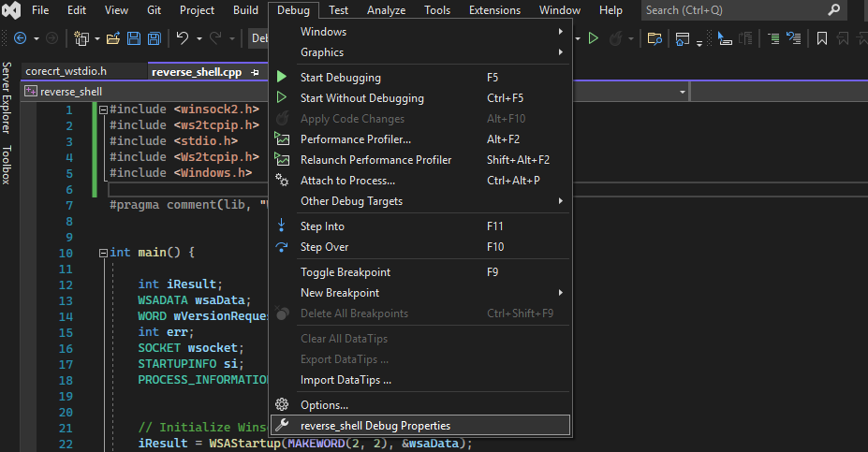Image resolution: width=868 pixels, height=452 pixels.
Task: Click the pin icon on reverse_shell.cpp tab
Action: (x=255, y=72)
